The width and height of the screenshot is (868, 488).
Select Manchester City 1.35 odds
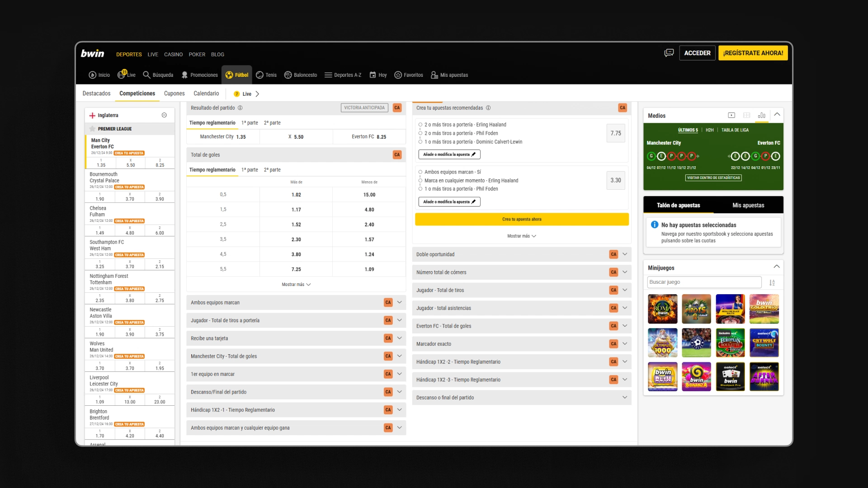223,137
